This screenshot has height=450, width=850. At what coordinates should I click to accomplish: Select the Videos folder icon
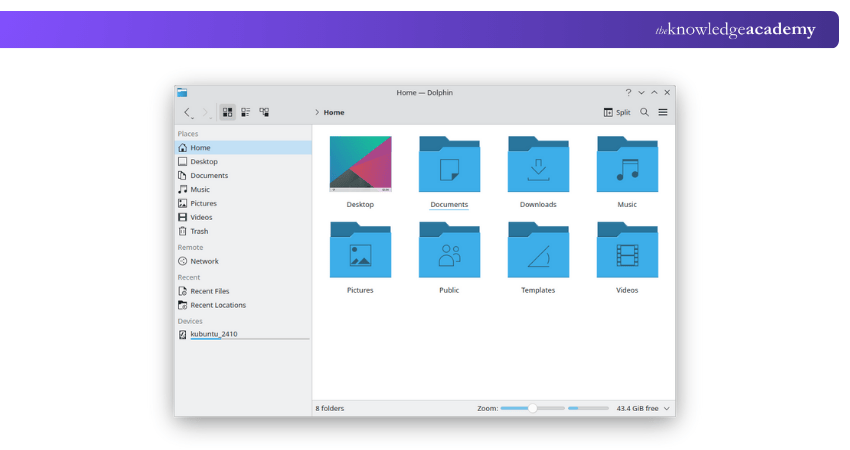[627, 251]
